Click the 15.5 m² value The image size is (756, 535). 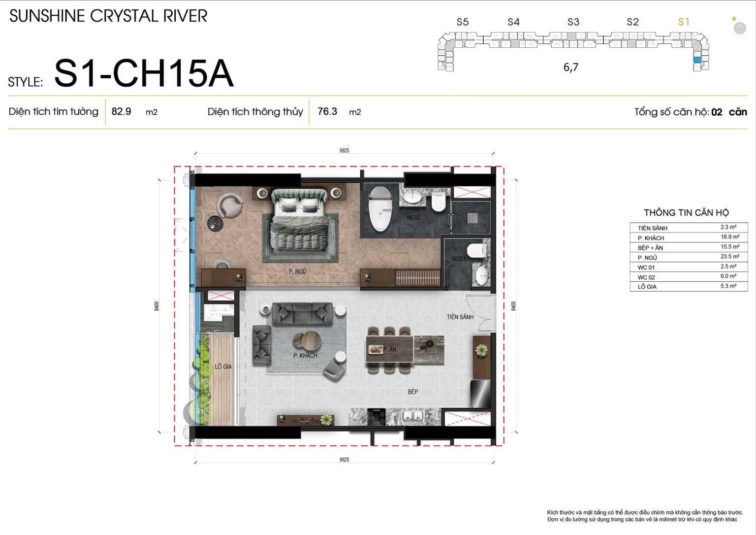tap(730, 247)
